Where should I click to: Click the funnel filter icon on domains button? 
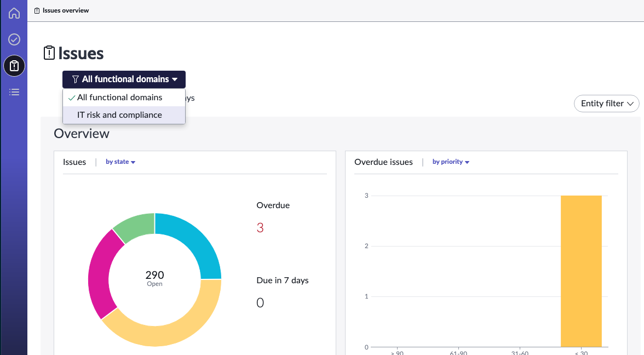click(75, 79)
